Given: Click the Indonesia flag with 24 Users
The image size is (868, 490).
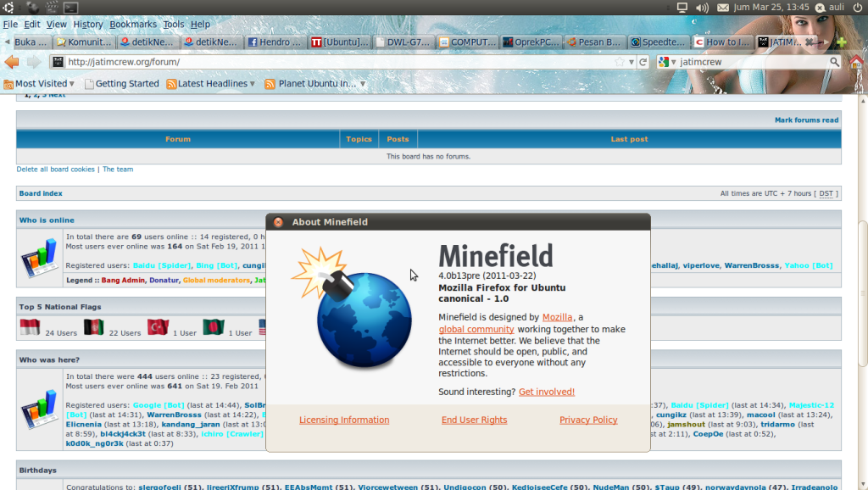Looking at the screenshot, I should tap(30, 327).
